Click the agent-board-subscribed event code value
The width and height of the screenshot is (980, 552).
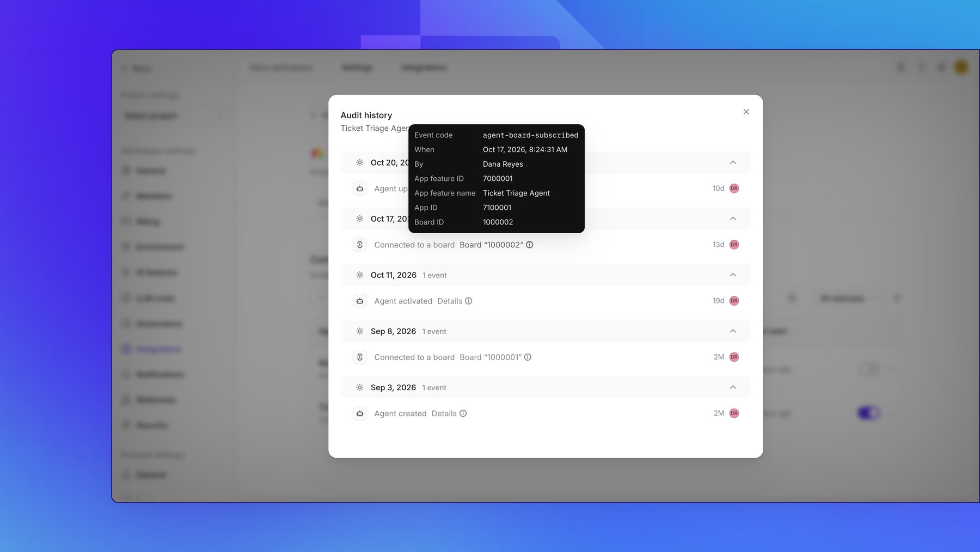point(530,135)
